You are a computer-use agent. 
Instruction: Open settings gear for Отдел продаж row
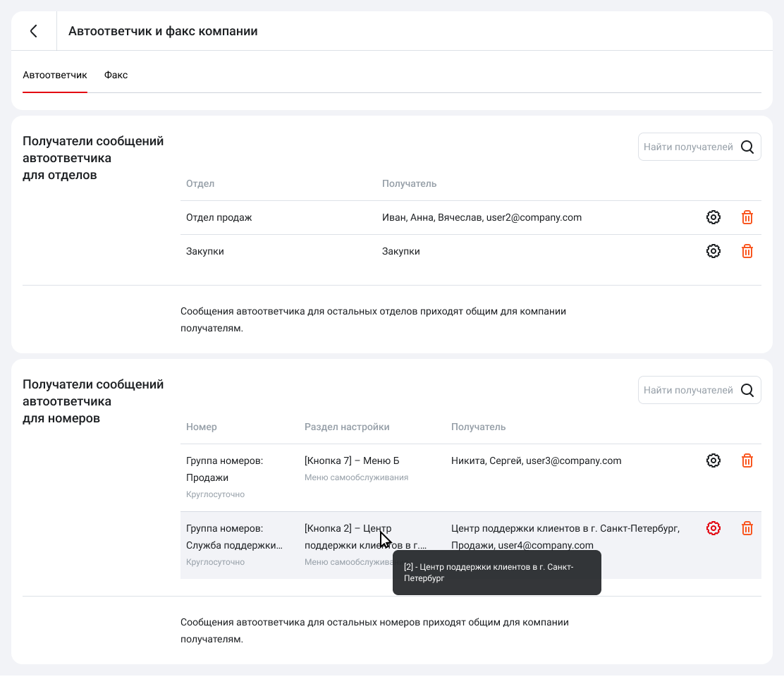713,217
